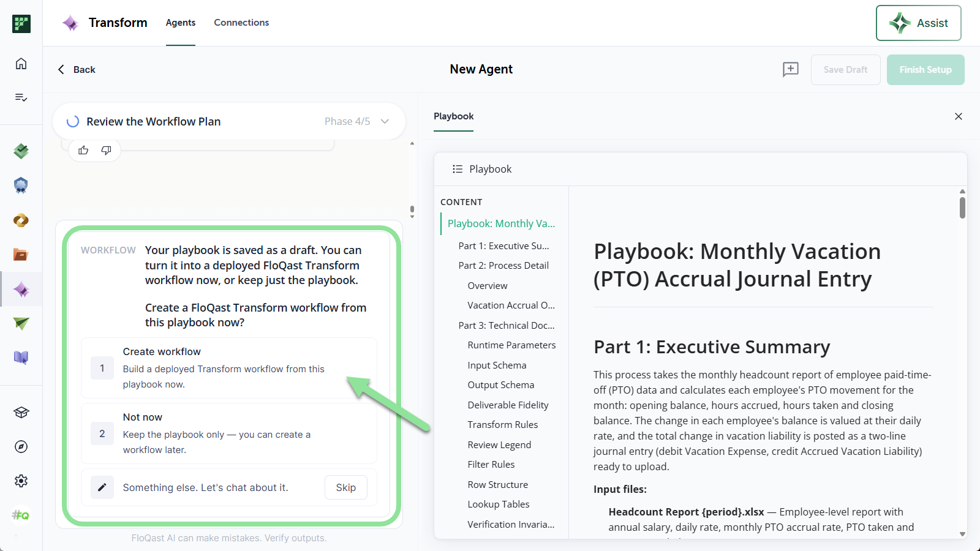
Task: Open the compass explore icon
Action: click(21, 446)
